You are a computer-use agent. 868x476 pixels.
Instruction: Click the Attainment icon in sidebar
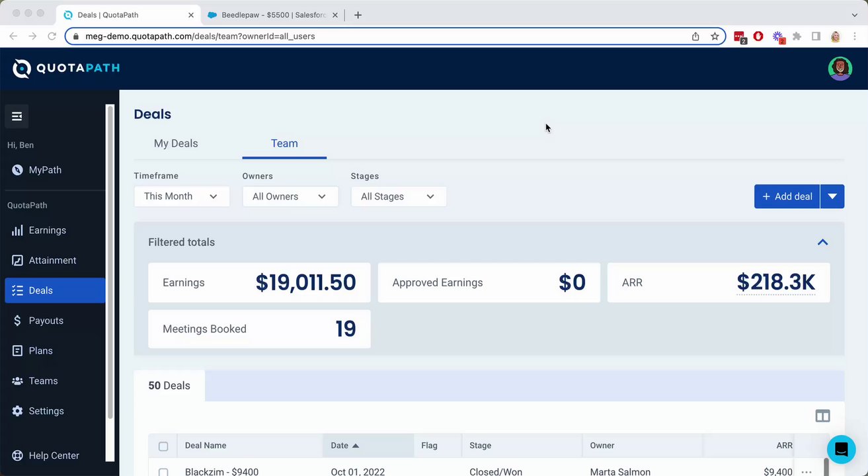[17, 260]
